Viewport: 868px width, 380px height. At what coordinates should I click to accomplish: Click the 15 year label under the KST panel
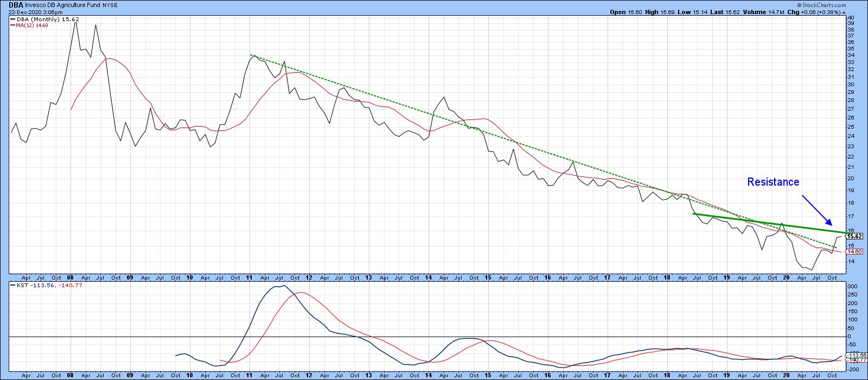tap(488, 376)
